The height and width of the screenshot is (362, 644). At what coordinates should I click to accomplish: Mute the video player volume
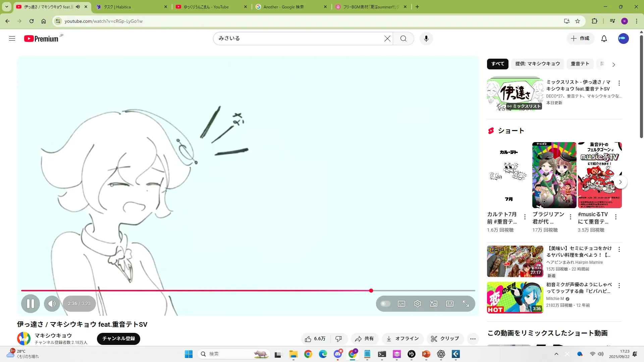click(52, 304)
